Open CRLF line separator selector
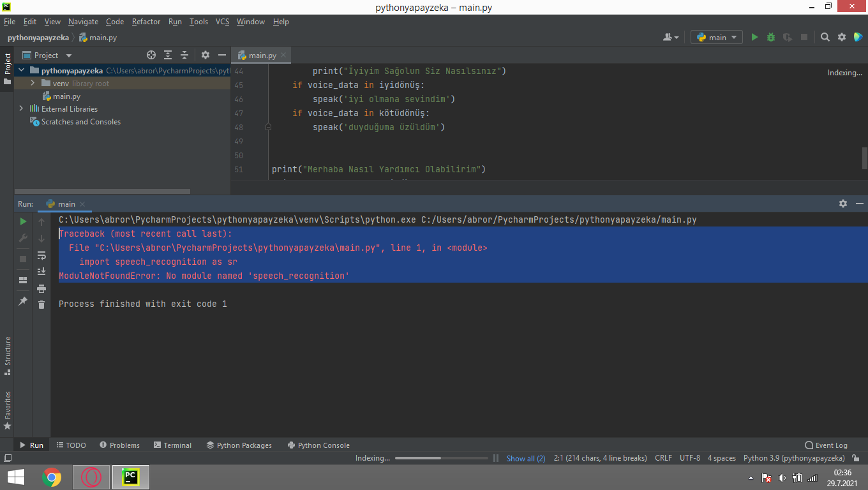This screenshot has width=868, height=490. point(663,458)
